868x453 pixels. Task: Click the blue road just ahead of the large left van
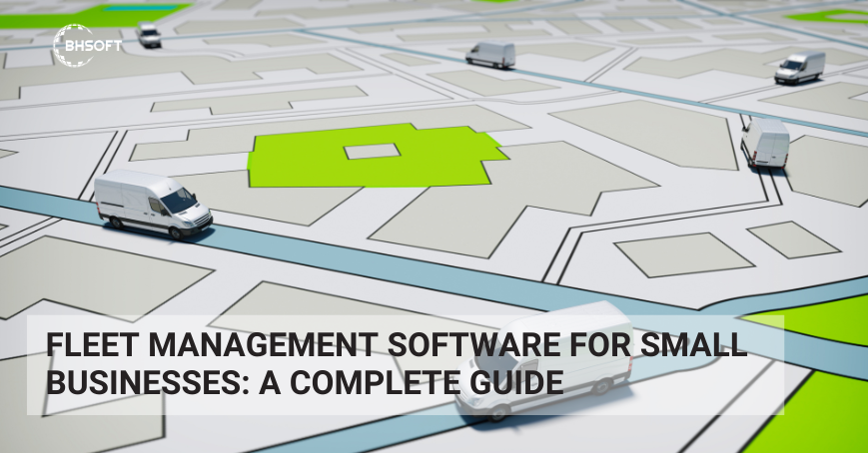(x=260, y=239)
